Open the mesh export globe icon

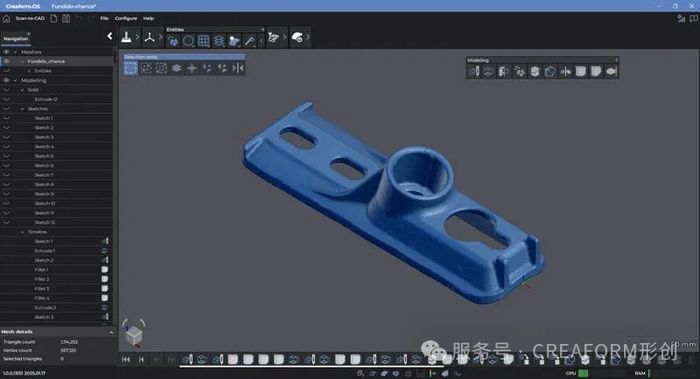pos(297,38)
